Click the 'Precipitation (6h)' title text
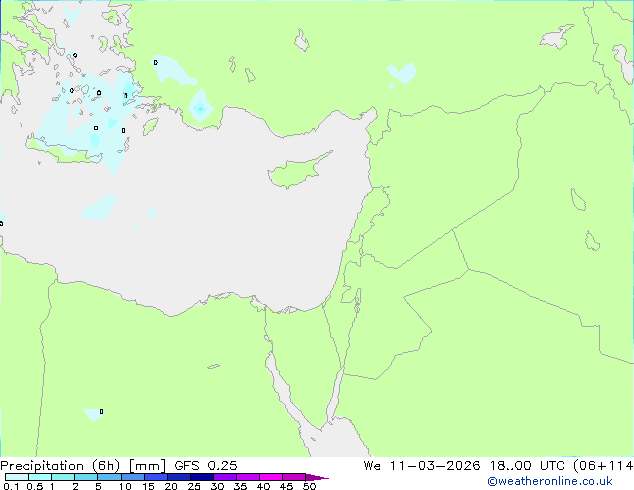 pyautogui.click(x=60, y=466)
